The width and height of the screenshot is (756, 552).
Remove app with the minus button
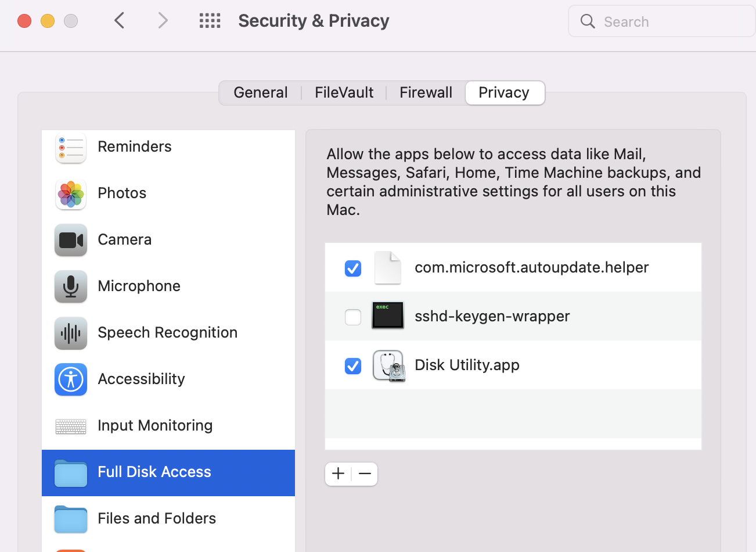(365, 474)
